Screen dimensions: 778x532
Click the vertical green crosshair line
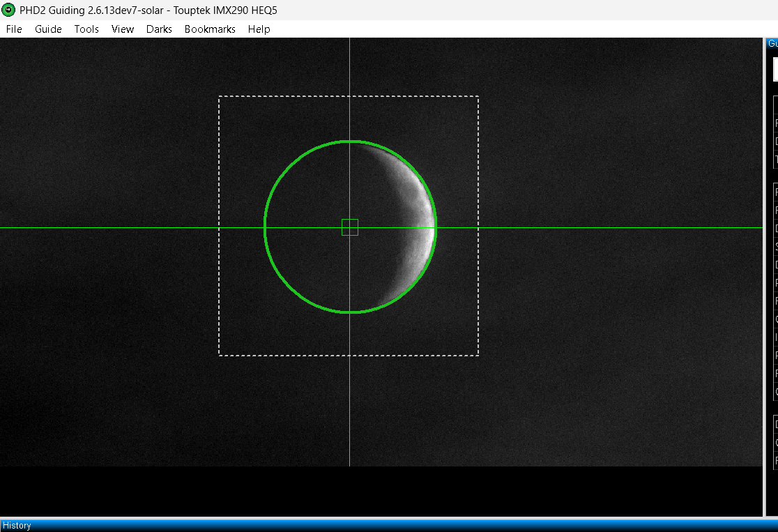[350, 397]
